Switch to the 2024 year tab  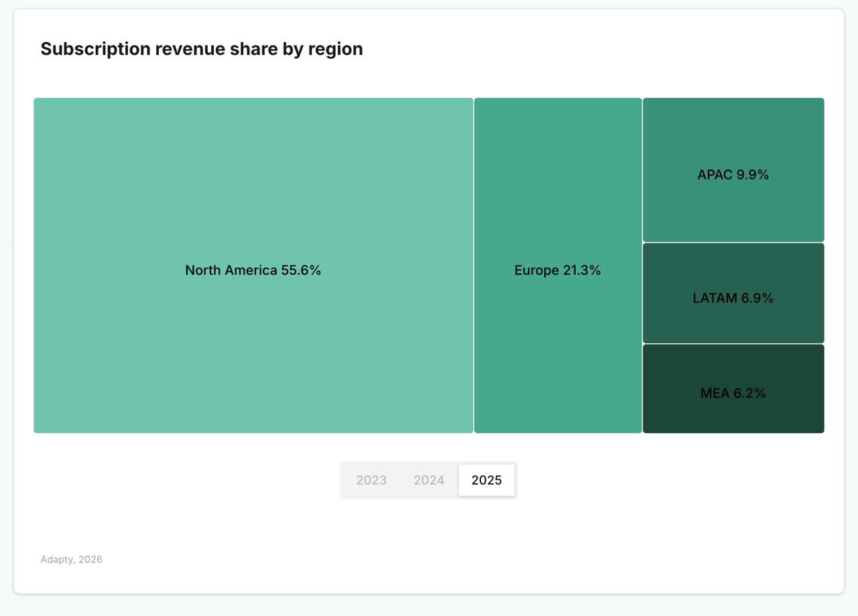pyautogui.click(x=429, y=480)
